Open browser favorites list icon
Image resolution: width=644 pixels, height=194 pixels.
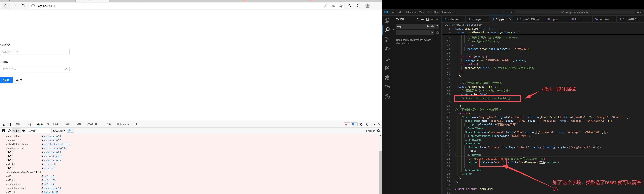click(349, 6)
